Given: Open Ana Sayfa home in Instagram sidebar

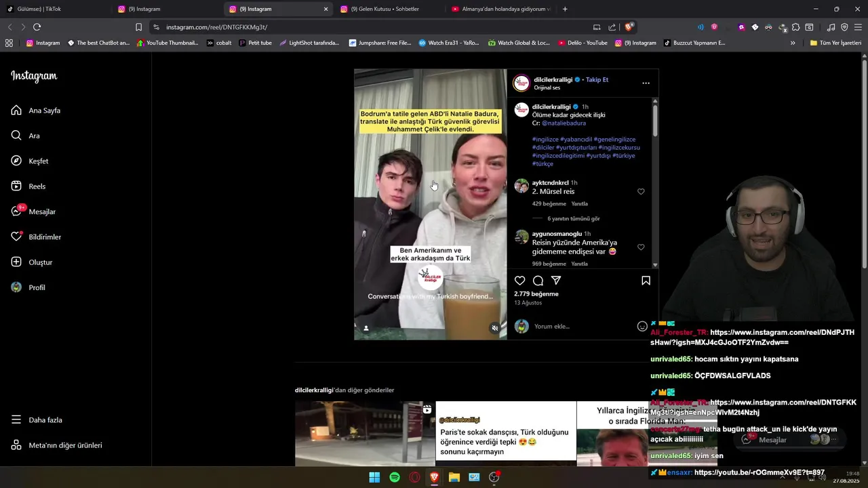Looking at the screenshot, I should (35, 110).
